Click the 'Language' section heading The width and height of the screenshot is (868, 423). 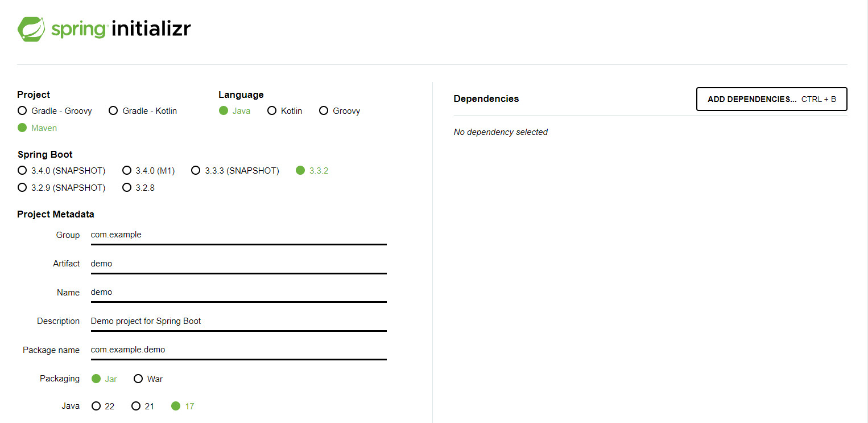[241, 95]
